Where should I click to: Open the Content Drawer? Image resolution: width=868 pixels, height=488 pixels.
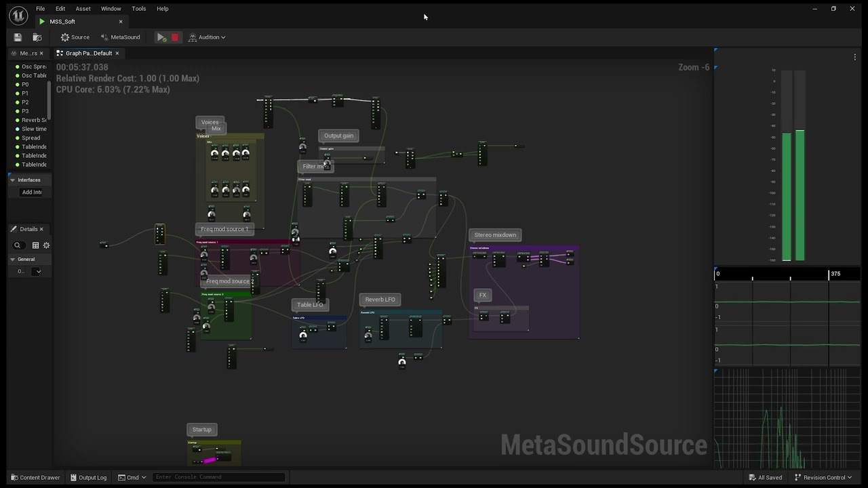tap(35, 477)
